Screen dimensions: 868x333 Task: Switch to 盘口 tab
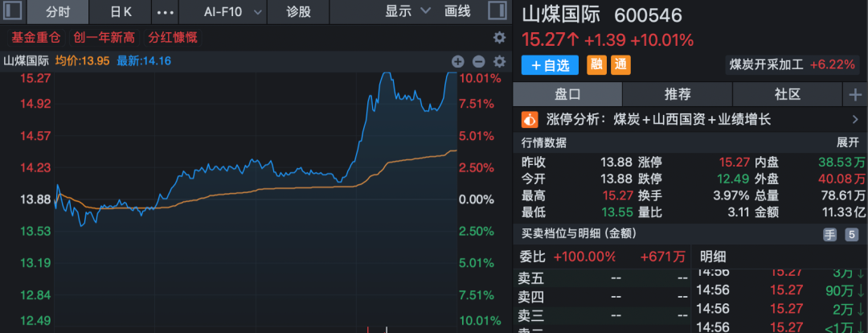click(x=568, y=94)
